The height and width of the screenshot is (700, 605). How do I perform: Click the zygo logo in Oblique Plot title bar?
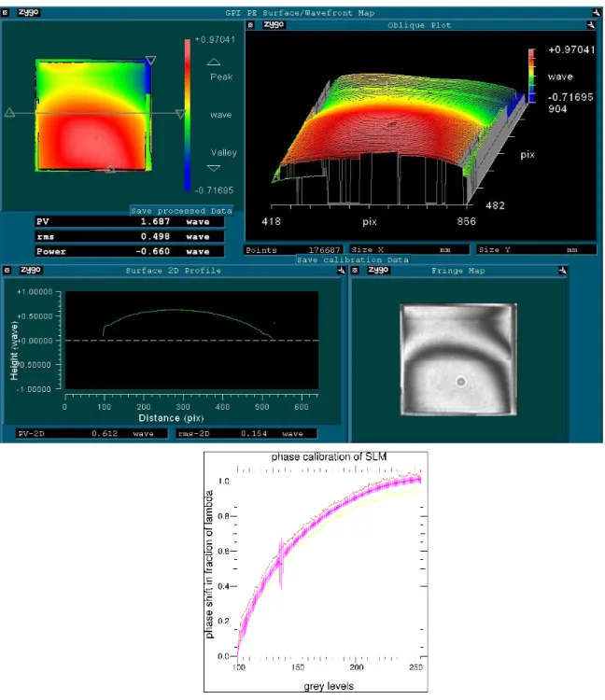click(x=274, y=24)
